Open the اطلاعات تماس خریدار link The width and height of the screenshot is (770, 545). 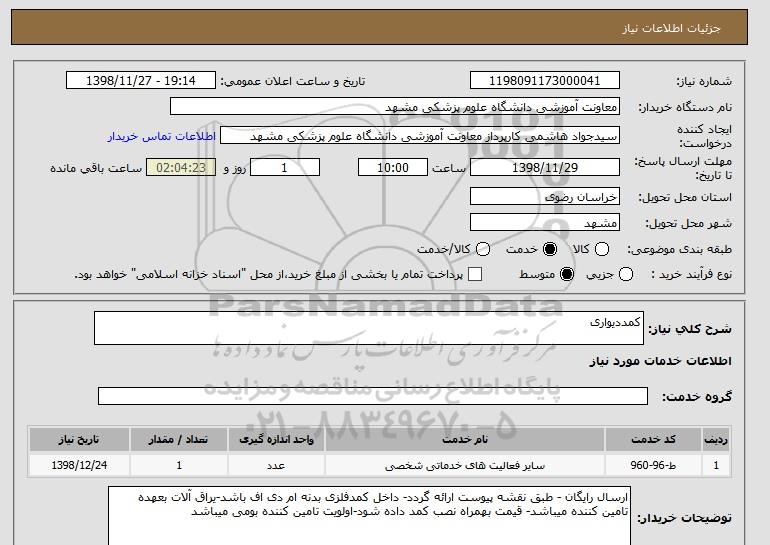(x=162, y=136)
